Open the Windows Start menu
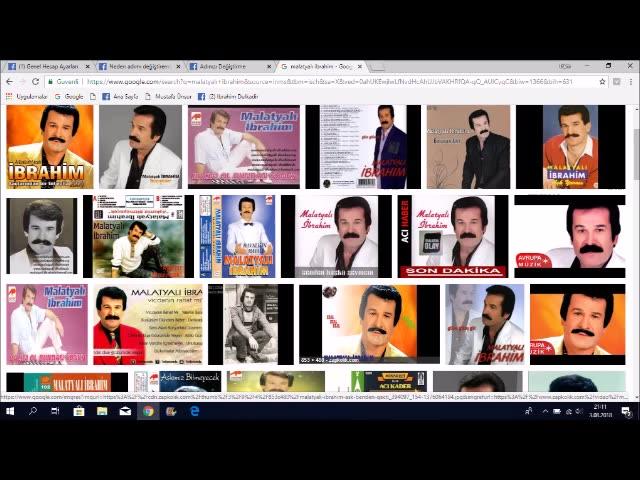 click(x=10, y=411)
